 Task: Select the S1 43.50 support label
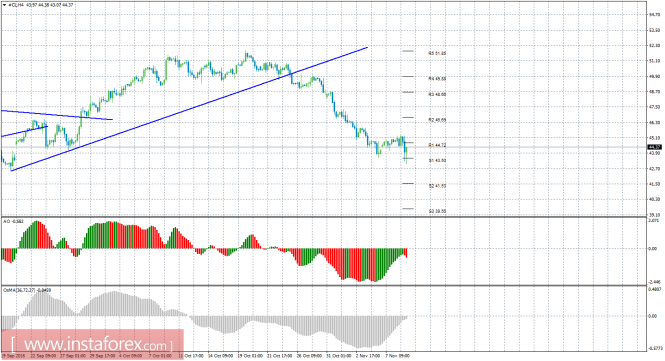pyautogui.click(x=437, y=161)
